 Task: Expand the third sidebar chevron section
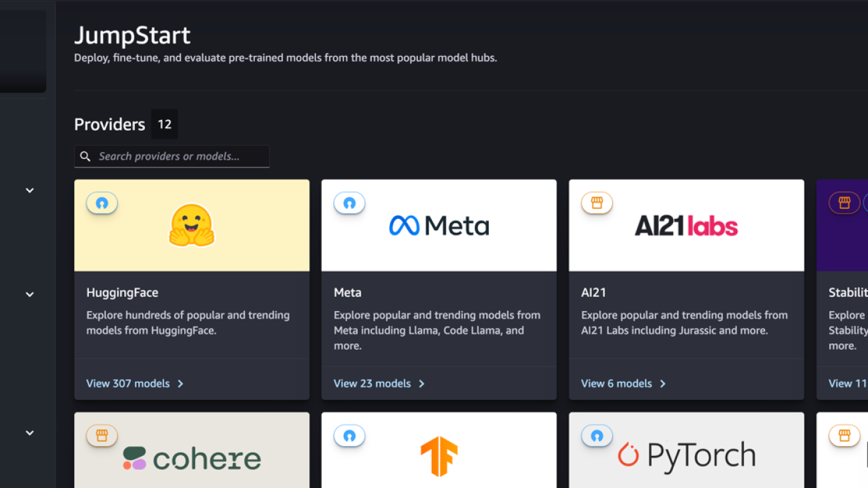point(29,433)
